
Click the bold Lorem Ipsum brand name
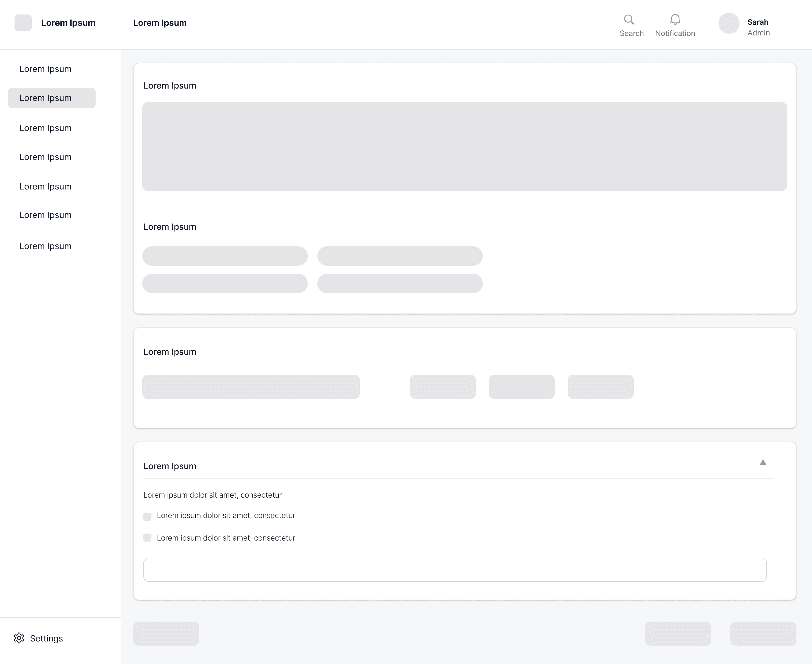pos(68,23)
